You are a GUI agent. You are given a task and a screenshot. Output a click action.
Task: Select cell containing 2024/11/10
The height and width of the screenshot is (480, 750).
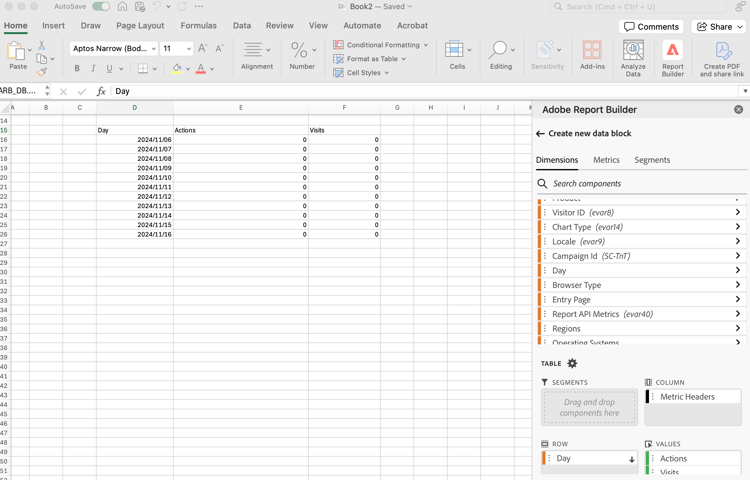tap(135, 177)
